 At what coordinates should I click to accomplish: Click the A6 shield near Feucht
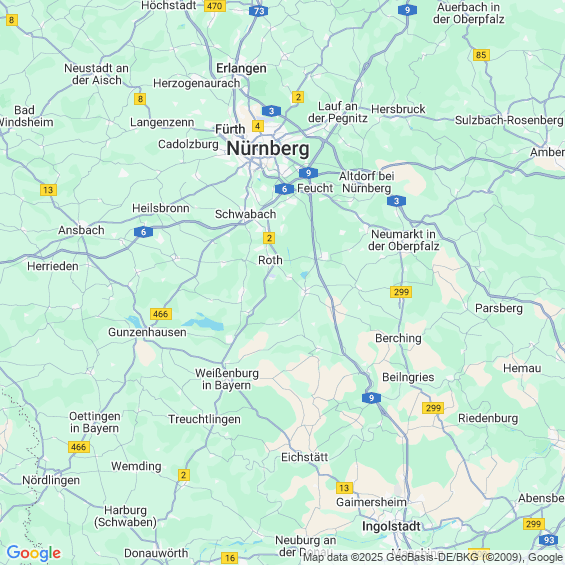[284, 189]
